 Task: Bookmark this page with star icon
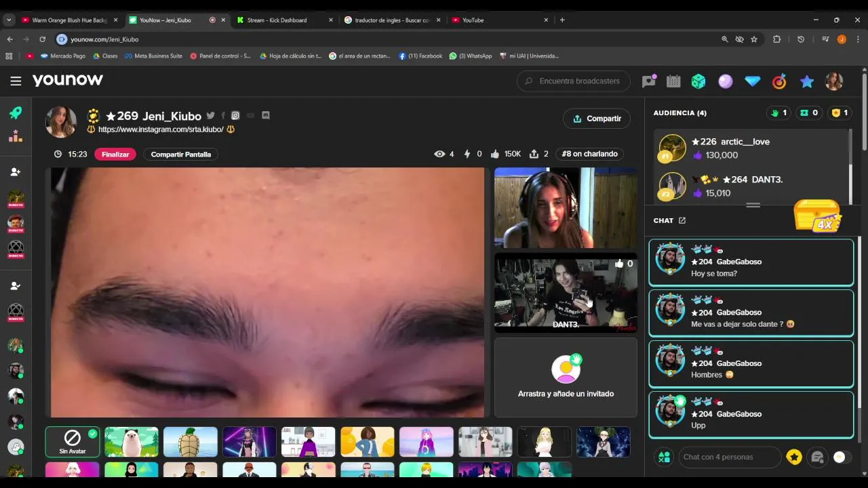pos(754,39)
